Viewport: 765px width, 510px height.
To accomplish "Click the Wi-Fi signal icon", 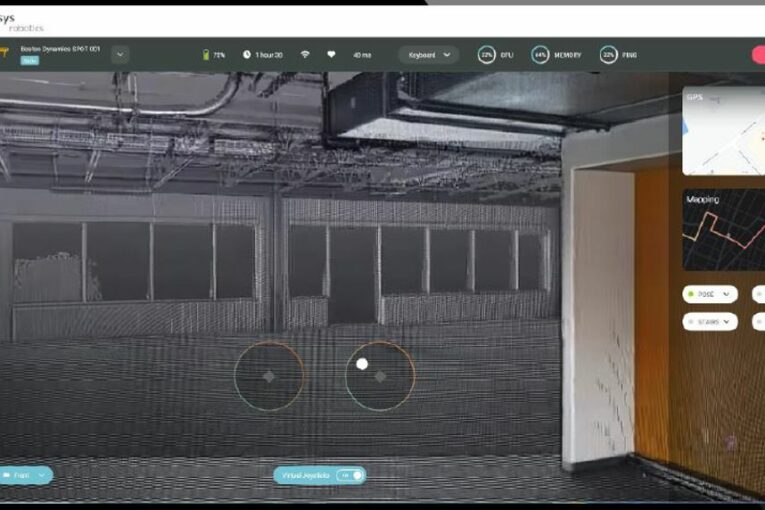I will [305, 55].
